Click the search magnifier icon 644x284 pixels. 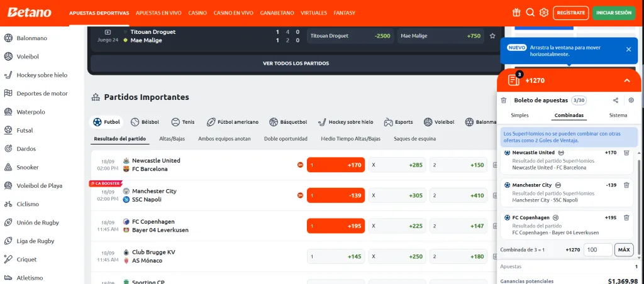click(530, 13)
